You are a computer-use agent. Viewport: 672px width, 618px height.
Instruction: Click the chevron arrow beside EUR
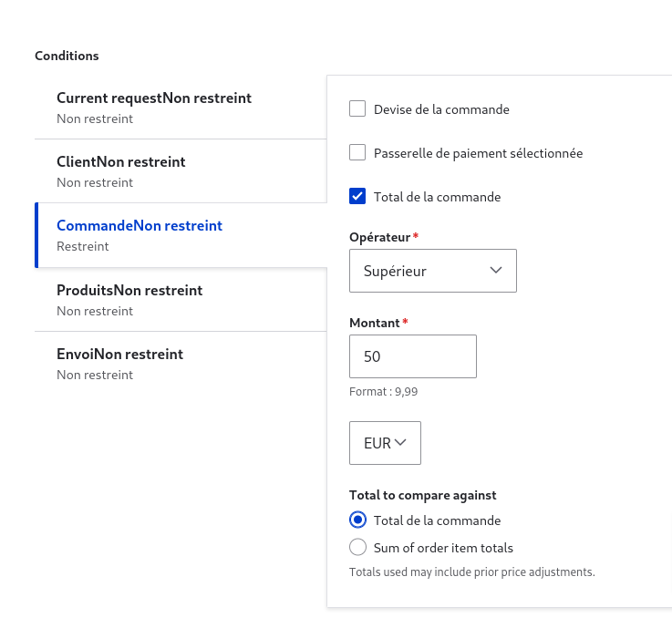(400, 443)
